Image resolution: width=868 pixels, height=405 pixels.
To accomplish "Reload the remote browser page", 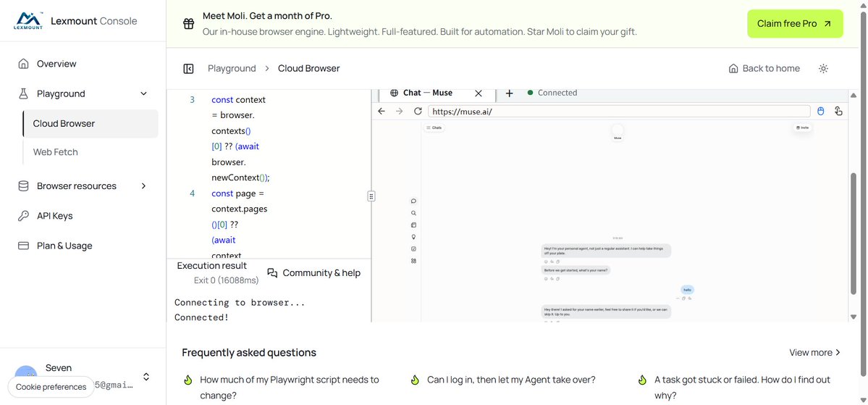I will point(418,112).
